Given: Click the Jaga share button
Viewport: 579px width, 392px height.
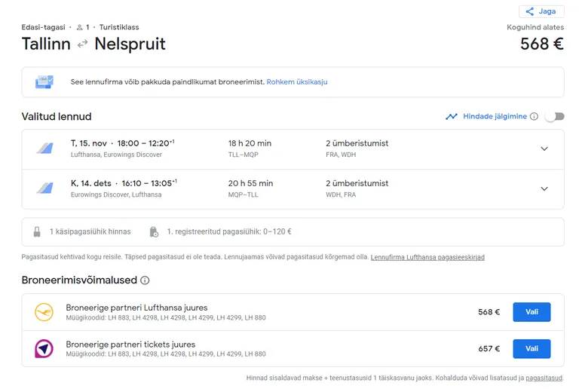Looking at the screenshot, I should click(x=541, y=11).
